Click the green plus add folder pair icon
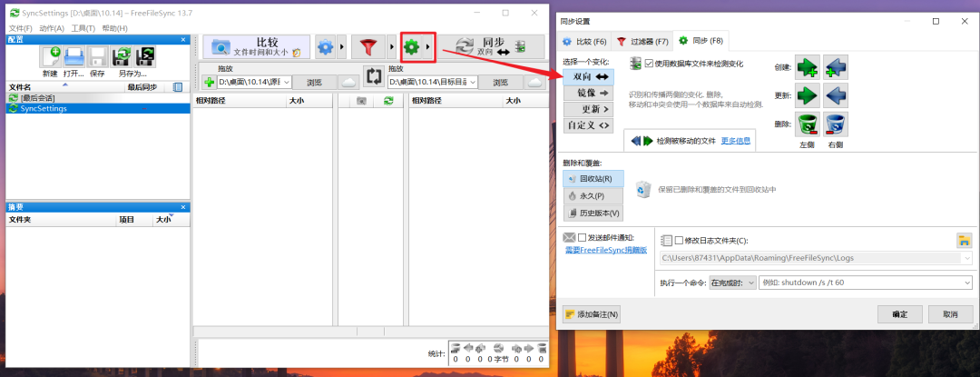The image size is (980, 377). tap(208, 83)
